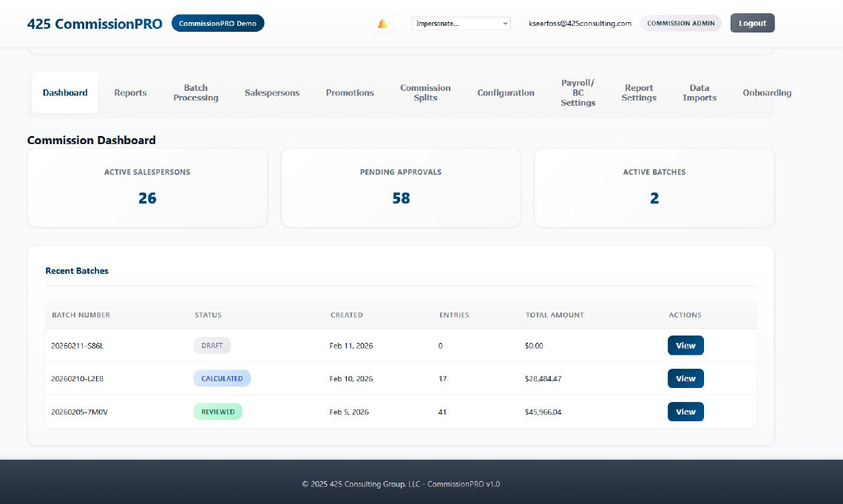
Task: Go to the Salespersons tab
Action: [x=272, y=93]
